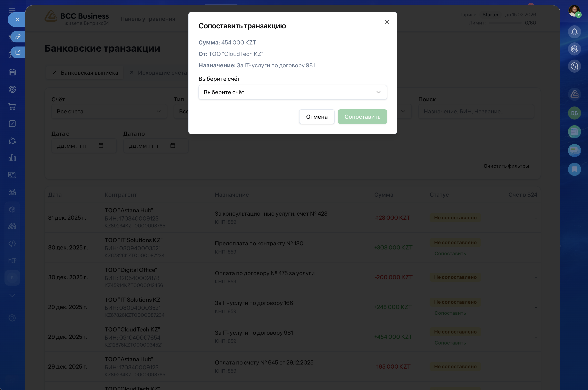Switch to Банковская выписка tab

click(85, 73)
